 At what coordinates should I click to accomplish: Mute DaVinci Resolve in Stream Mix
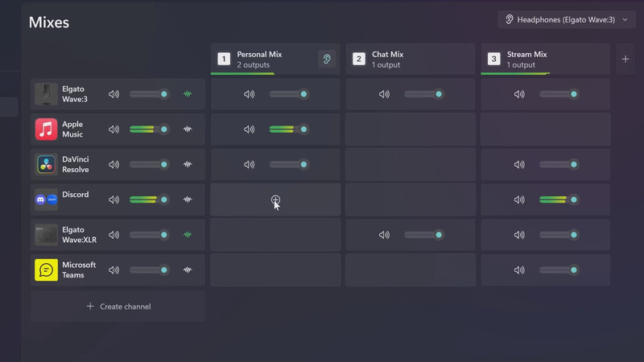519,165
